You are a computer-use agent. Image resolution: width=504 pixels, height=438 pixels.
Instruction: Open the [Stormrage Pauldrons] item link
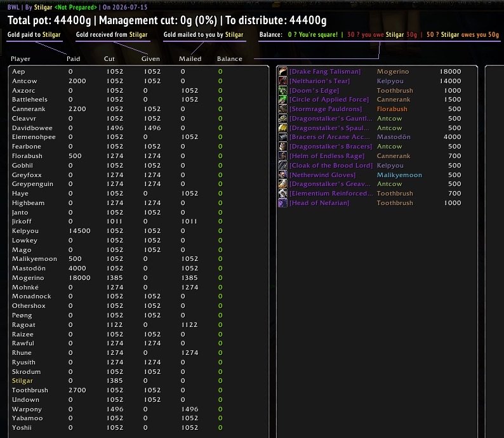coord(326,109)
